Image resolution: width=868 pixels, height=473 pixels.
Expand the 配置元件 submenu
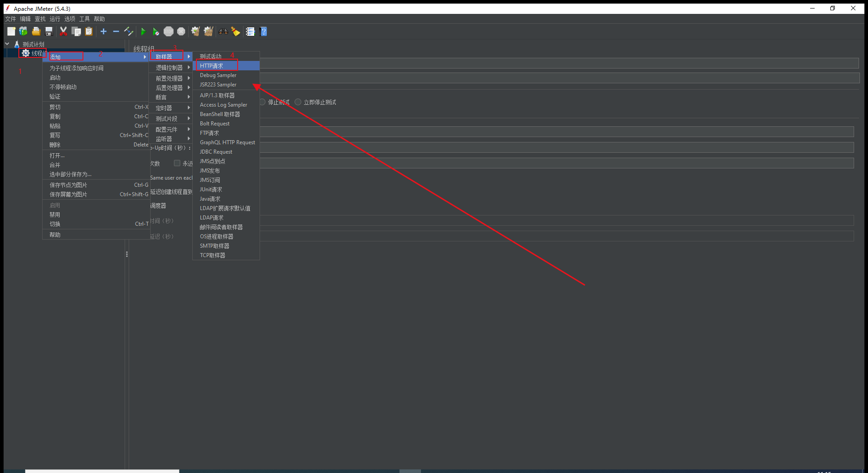point(171,129)
